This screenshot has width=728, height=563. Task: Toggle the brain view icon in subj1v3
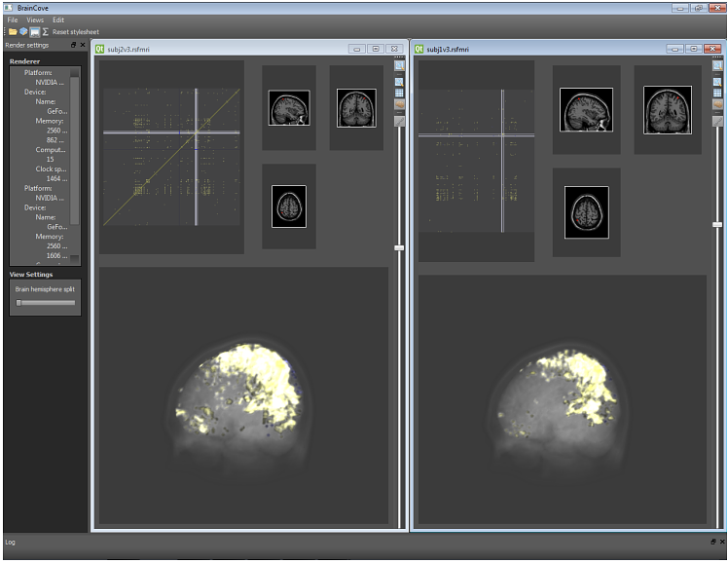pos(717,104)
